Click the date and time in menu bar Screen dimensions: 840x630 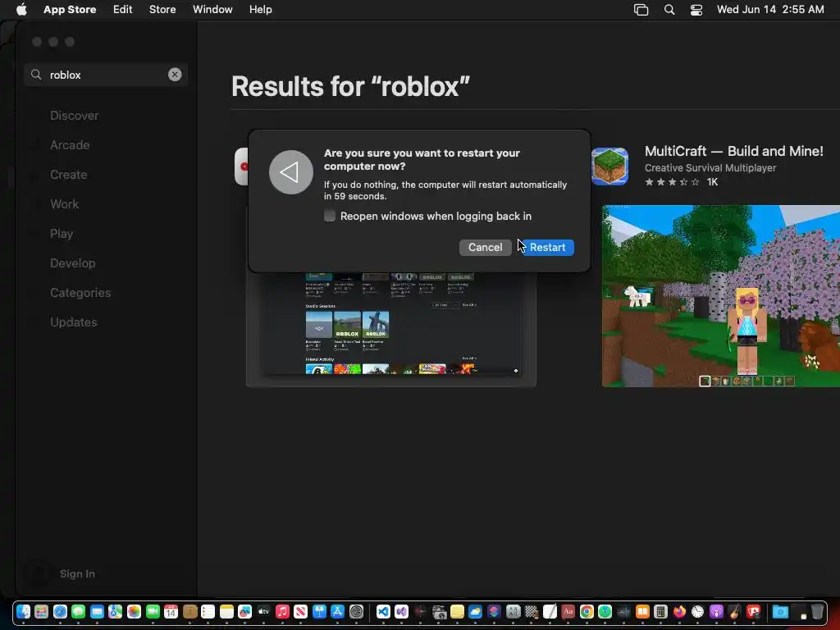click(770, 9)
